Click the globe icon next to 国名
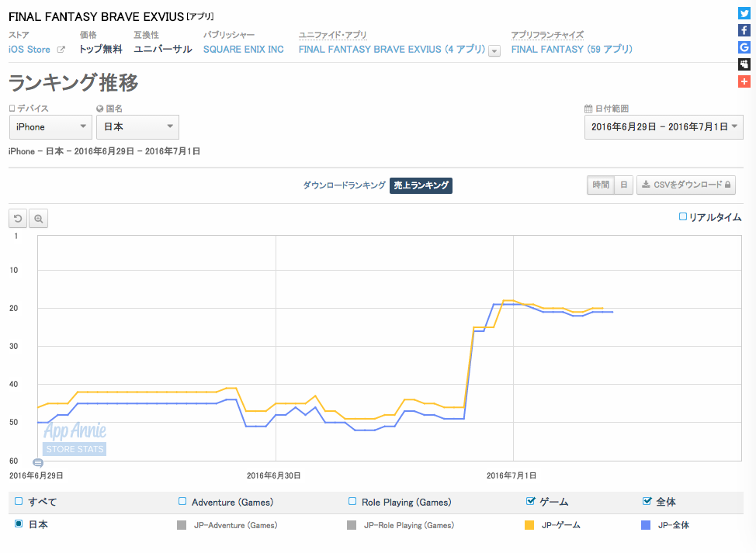This screenshot has width=756, height=553. tap(100, 109)
